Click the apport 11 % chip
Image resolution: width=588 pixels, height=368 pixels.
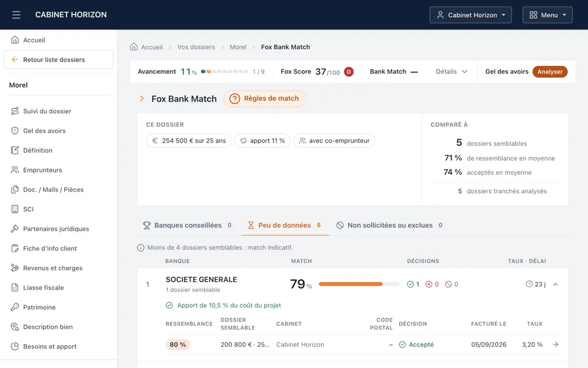coord(262,141)
